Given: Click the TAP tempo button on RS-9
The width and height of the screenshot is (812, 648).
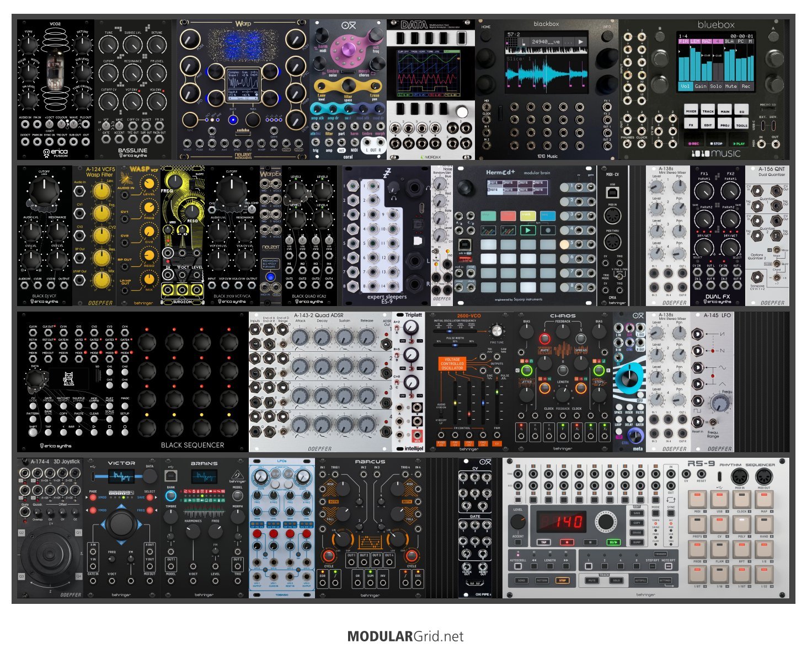Looking at the screenshot, I should (x=544, y=542).
